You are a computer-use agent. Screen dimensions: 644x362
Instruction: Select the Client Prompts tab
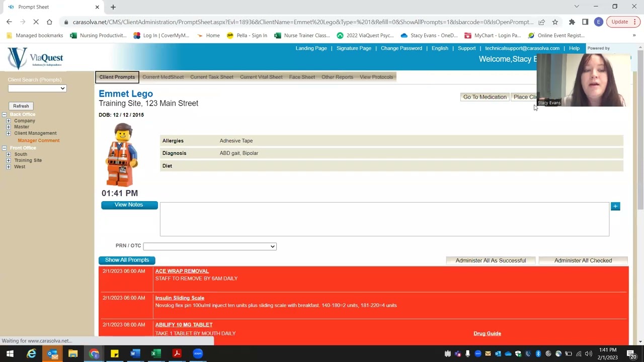click(x=117, y=77)
